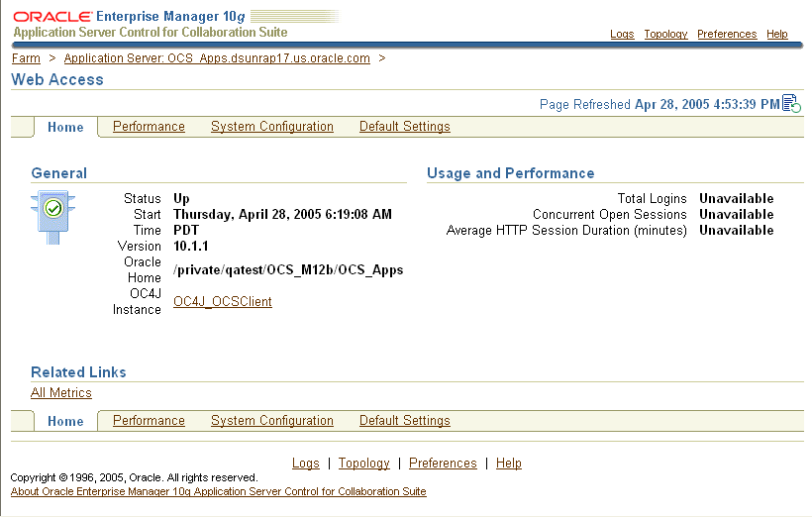Open Preferences in top header
Screen dimensions: 812x517
(x=727, y=34)
